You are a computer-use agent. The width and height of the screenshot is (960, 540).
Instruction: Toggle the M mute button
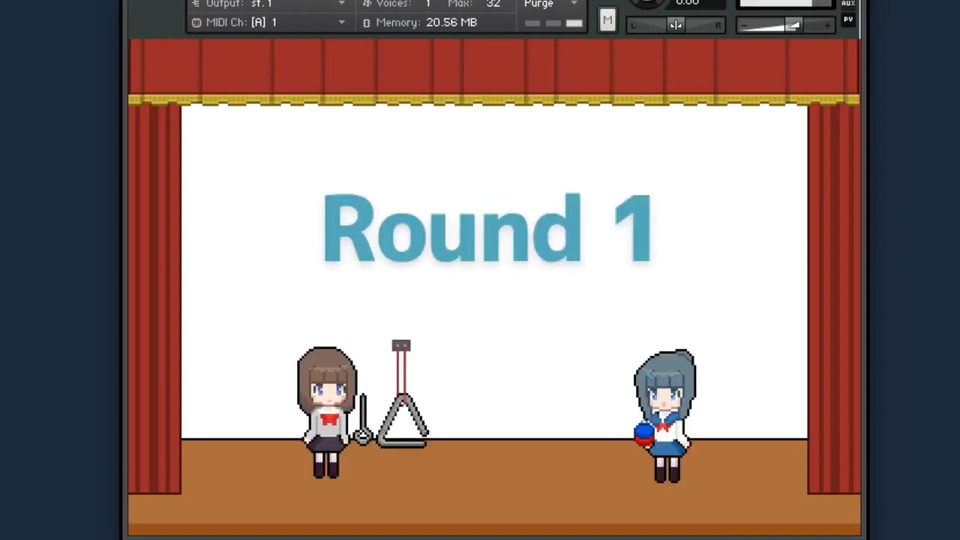(607, 20)
